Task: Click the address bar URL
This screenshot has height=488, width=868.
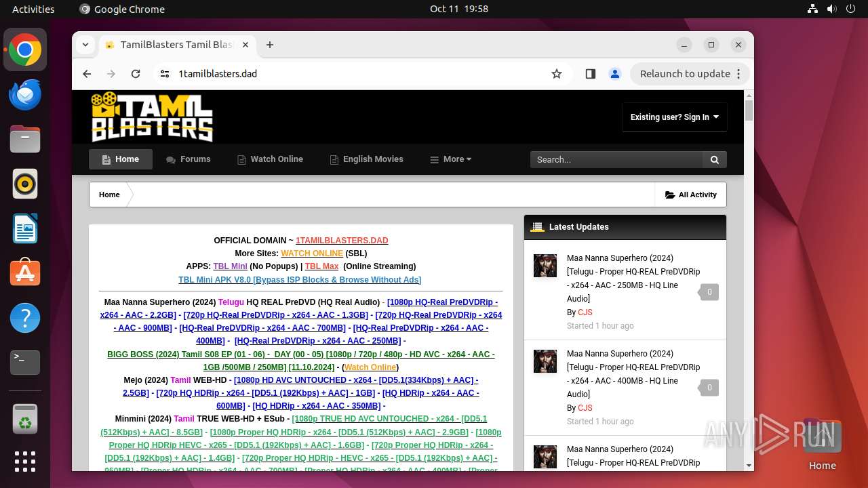Action: [218, 74]
